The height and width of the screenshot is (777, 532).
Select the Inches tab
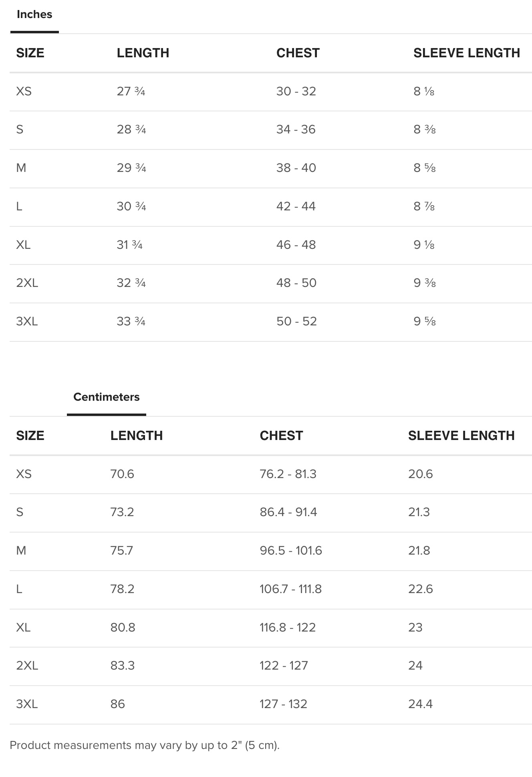tap(34, 15)
